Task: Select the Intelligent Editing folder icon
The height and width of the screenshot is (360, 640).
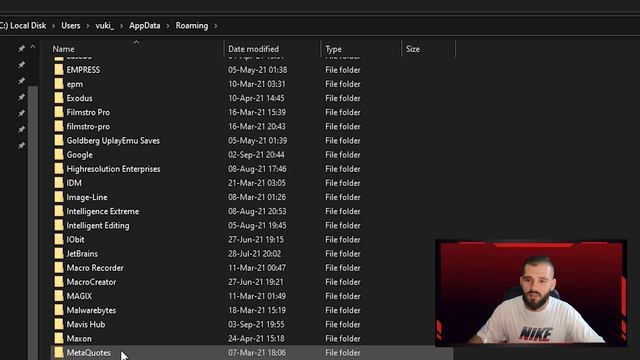Action: (59, 225)
